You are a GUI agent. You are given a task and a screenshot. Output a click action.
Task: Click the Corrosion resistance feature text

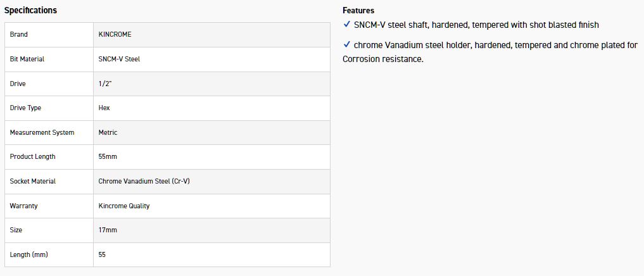coord(382,59)
